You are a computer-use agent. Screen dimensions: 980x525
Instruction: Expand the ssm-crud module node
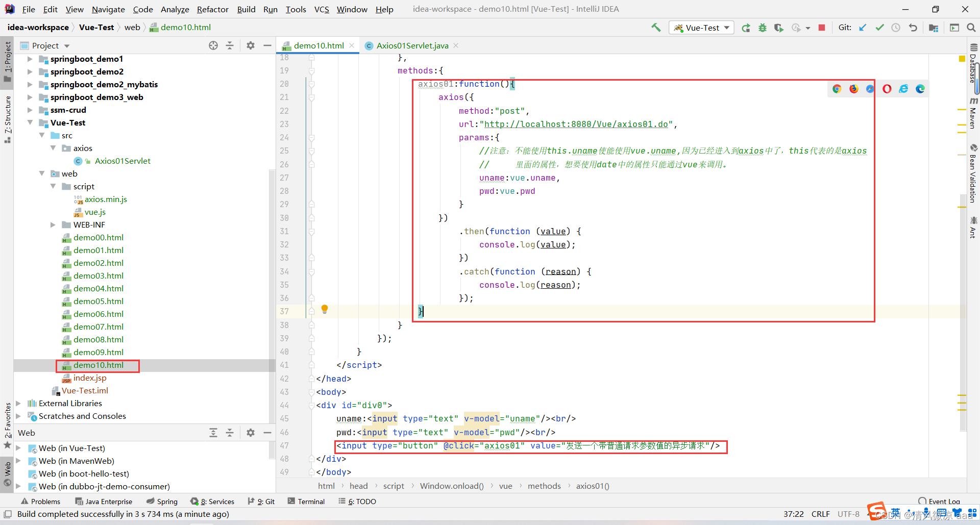click(30, 110)
